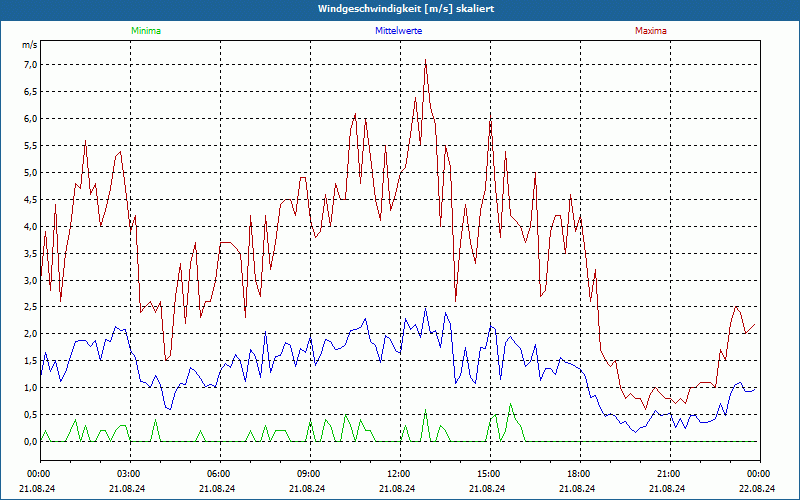Click the '03:00' time axis label
This screenshot has width=800, height=500.
[131, 474]
